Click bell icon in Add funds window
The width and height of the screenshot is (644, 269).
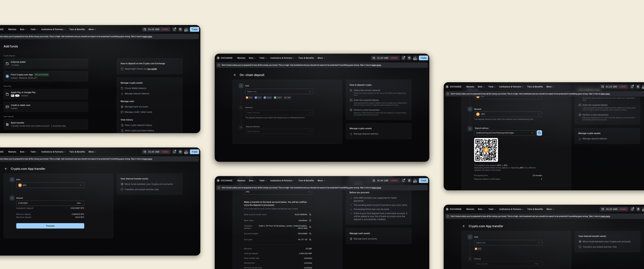pos(174,29)
